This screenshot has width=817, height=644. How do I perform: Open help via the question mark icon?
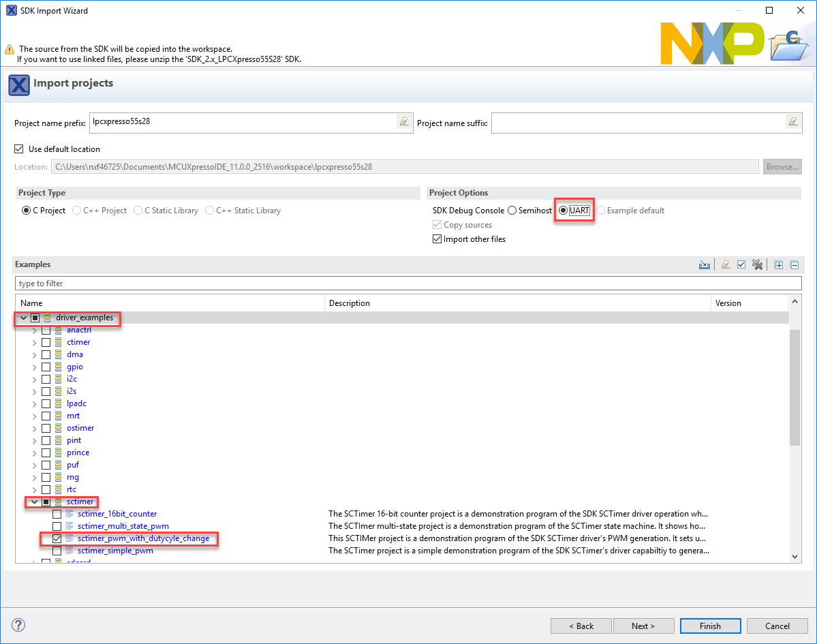pyautogui.click(x=18, y=625)
